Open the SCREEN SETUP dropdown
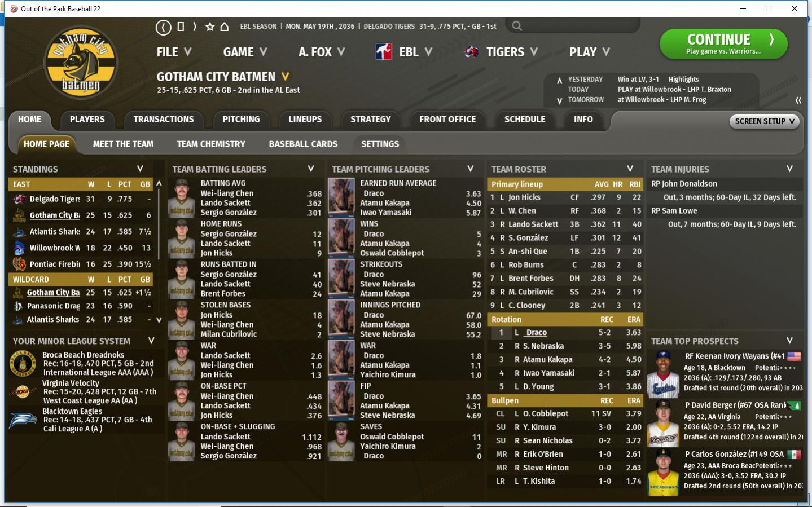The image size is (812, 507). tap(765, 121)
